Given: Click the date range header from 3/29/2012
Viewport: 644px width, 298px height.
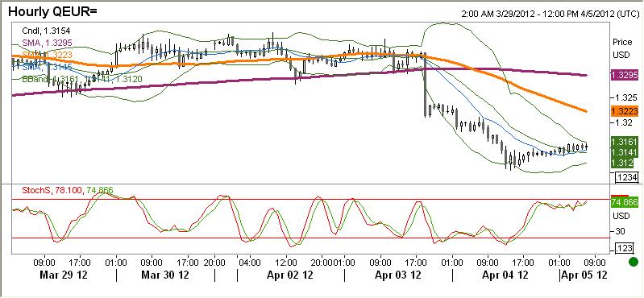Looking at the screenshot, I should pos(550,14).
